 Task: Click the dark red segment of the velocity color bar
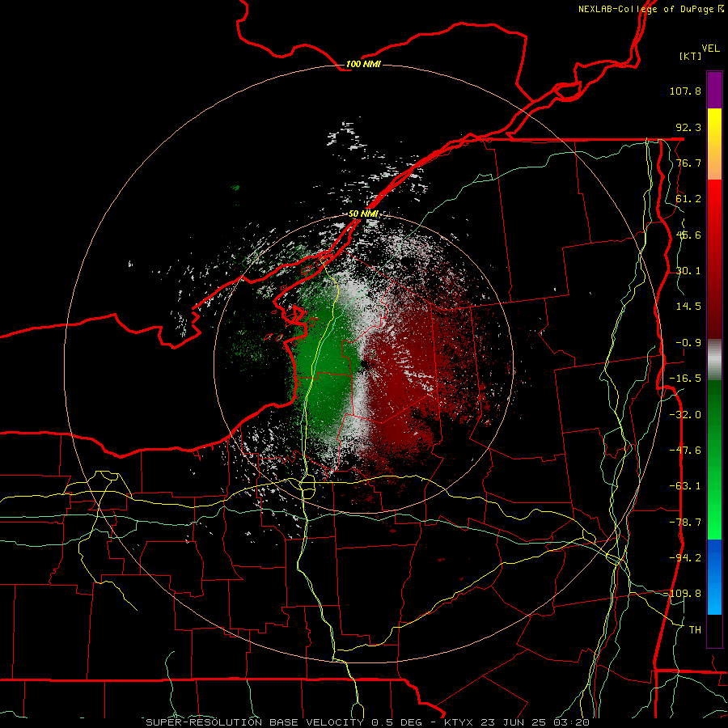(x=714, y=259)
